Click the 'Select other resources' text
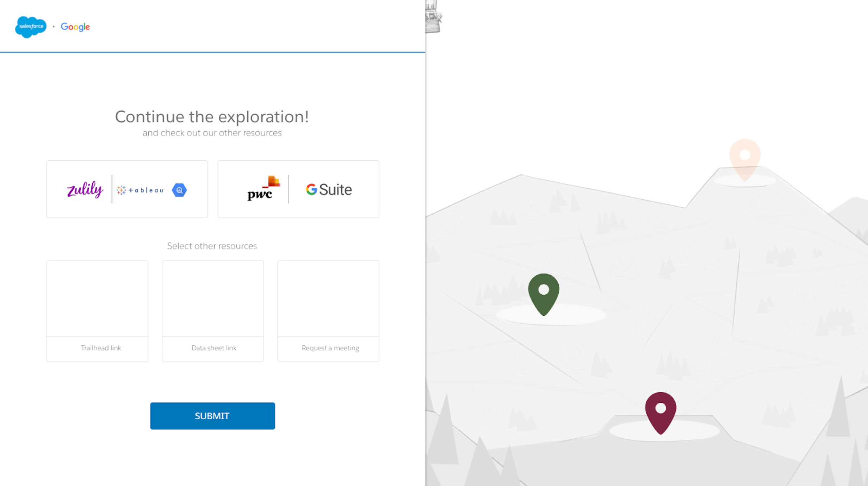868x486 pixels. point(212,246)
